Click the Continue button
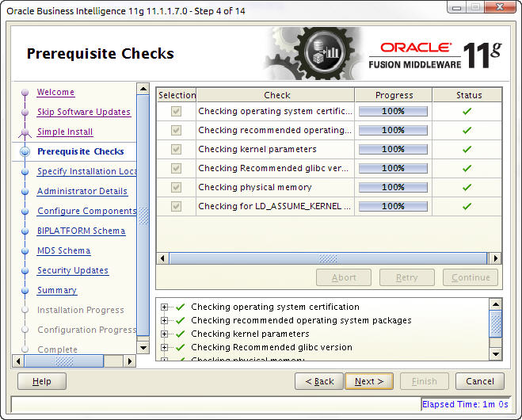 [471, 277]
